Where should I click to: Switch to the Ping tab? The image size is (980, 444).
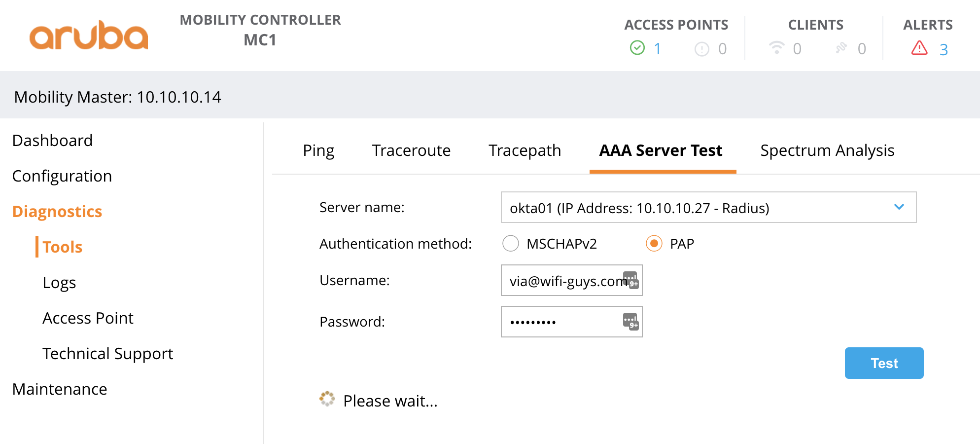click(318, 150)
